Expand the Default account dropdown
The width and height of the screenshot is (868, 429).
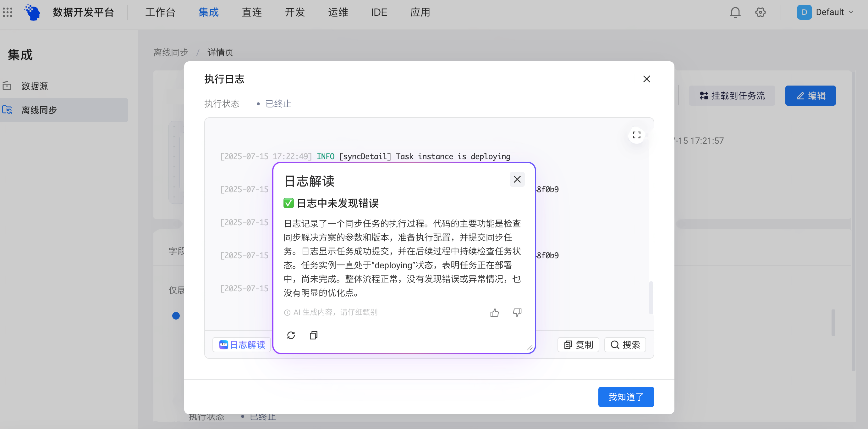point(835,13)
